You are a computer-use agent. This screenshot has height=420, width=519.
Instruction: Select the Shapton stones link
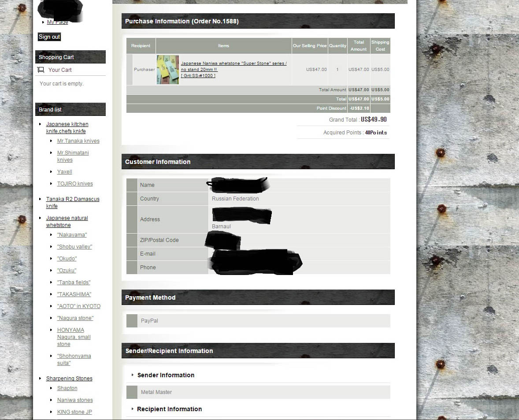point(67,388)
